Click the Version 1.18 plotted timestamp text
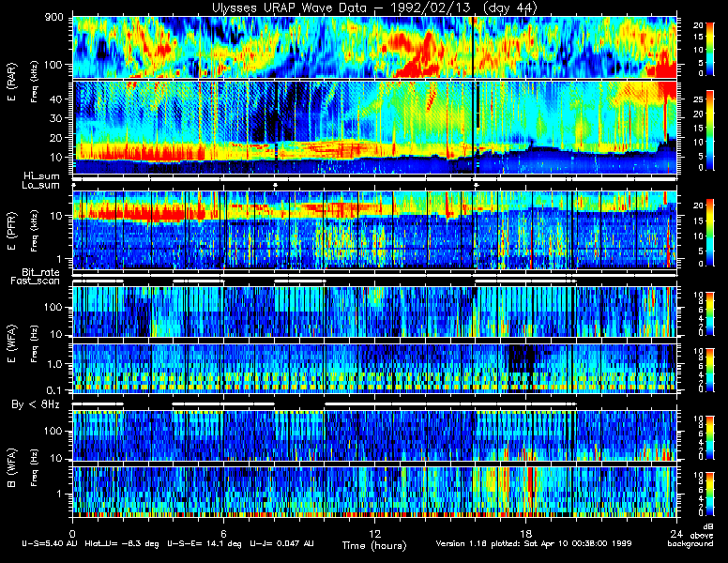Viewport: 728px width, 563px height. pyautogui.click(x=534, y=543)
